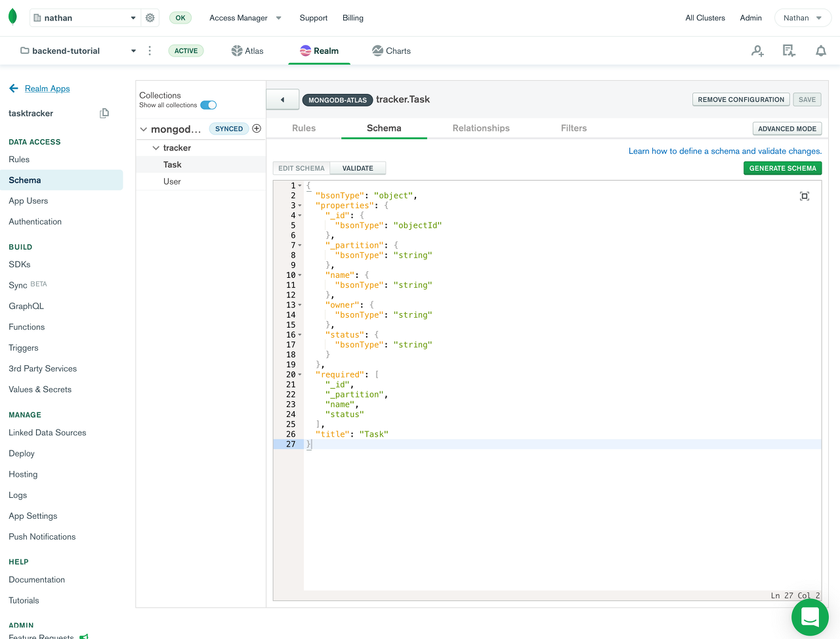
Task: Fold the required array on line 20
Action: tap(300, 375)
